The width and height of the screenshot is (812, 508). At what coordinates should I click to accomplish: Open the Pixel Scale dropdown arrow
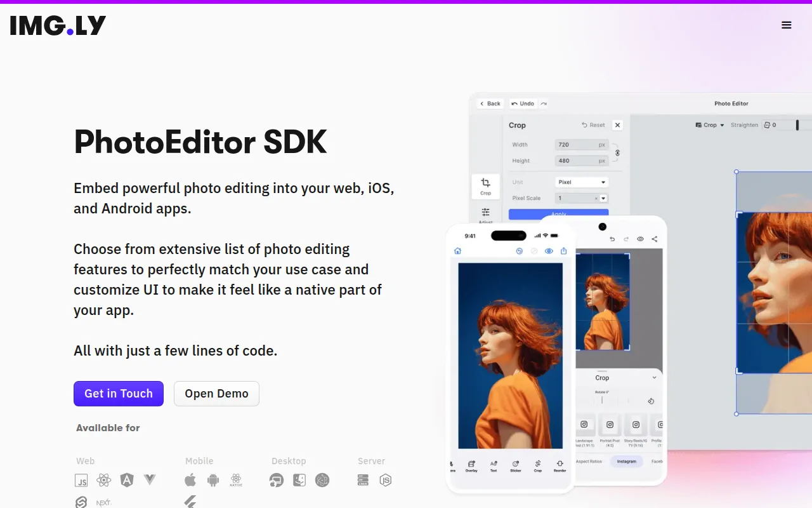[x=603, y=198]
